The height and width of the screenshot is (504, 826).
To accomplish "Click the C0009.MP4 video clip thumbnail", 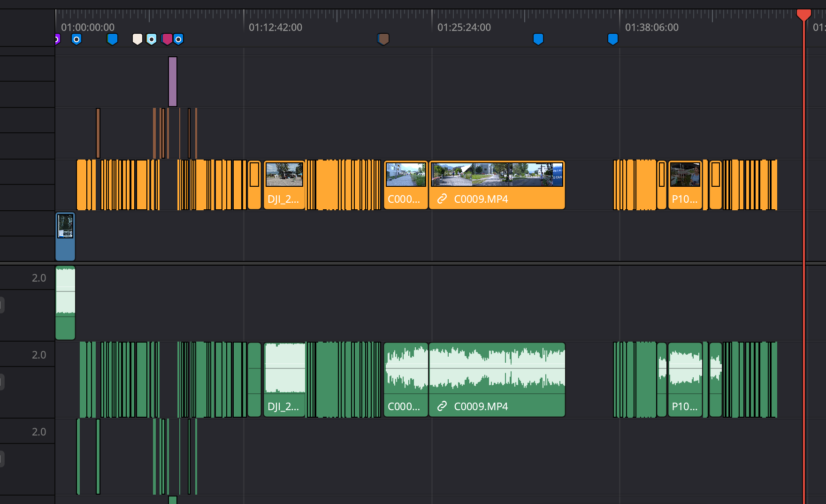I will [497, 175].
